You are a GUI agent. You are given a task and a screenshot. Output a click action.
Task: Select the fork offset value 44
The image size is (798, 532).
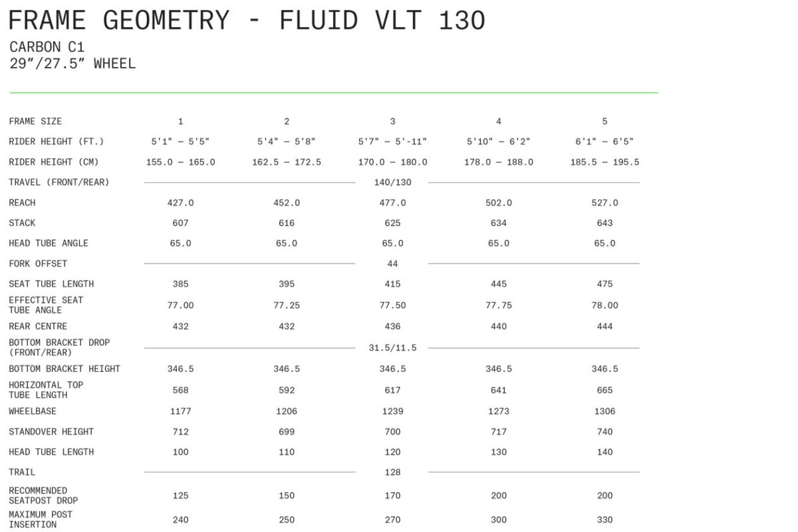pyautogui.click(x=393, y=264)
